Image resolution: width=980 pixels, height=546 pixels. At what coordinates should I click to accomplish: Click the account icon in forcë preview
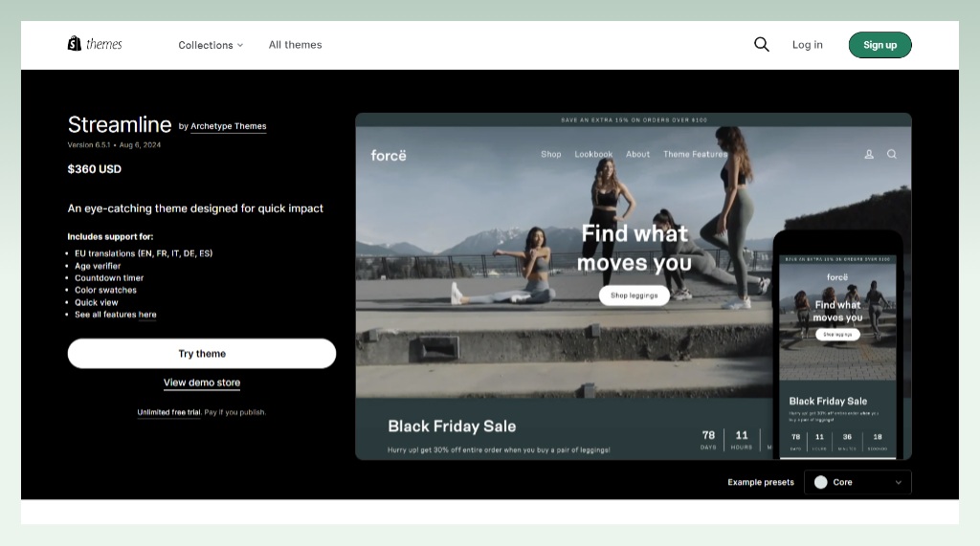[x=869, y=154]
